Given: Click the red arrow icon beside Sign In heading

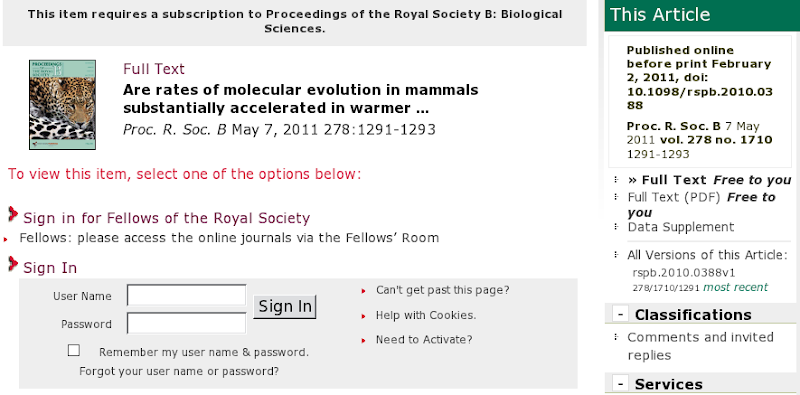Looking at the screenshot, I should (x=13, y=264).
